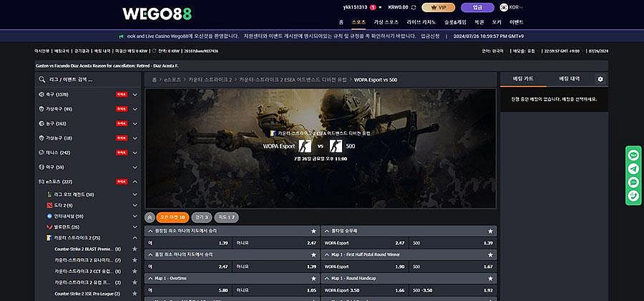Click the 인터내셔널 blue icon
Screen dimensions: 644x301
[49, 216]
